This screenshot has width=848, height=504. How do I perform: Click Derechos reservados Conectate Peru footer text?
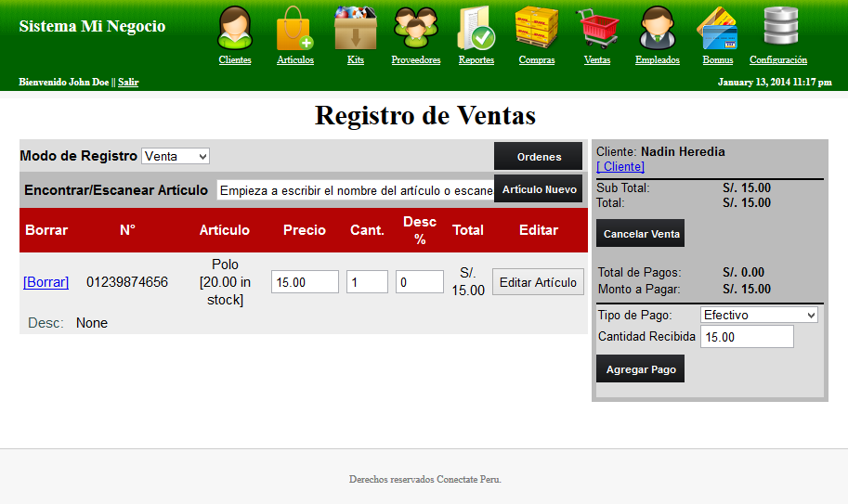pos(425,479)
